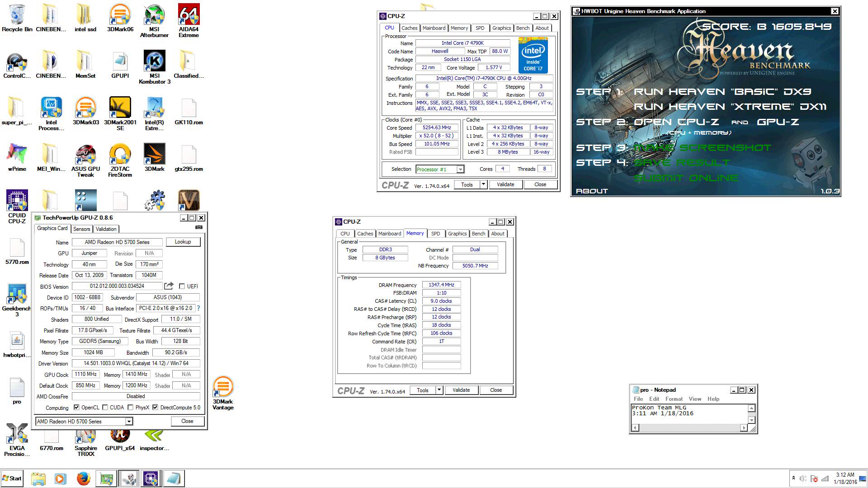Viewport: 868px width, 488px height.
Task: Click GPU-Z screenshot camera icon
Action: tap(198, 227)
